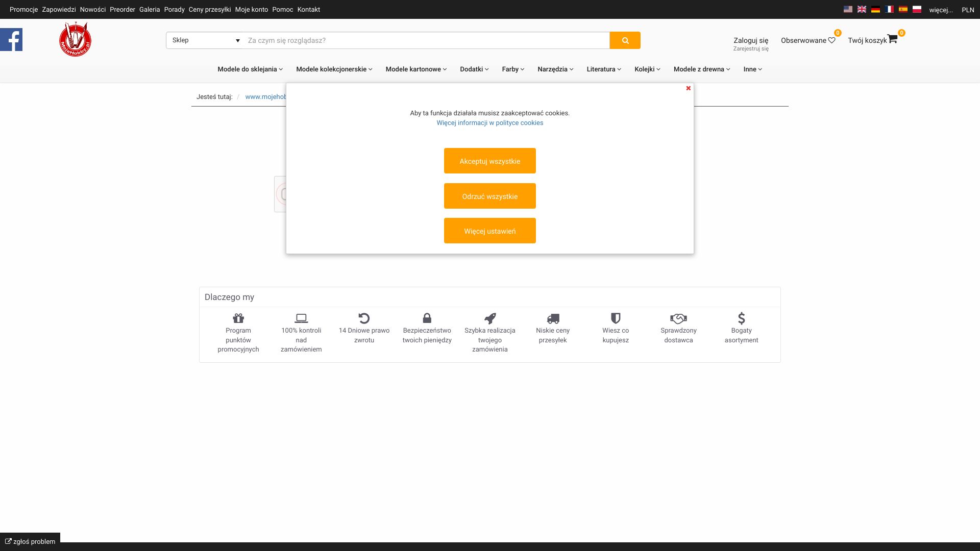Open the PLN currency selector
This screenshot has width=980, height=551.
tap(968, 10)
